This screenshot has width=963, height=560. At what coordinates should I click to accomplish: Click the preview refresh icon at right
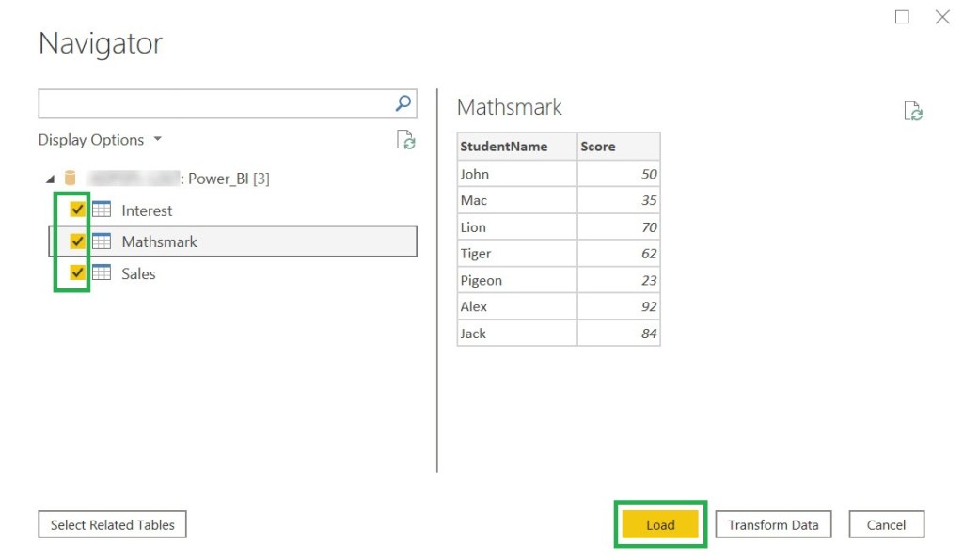(x=912, y=111)
